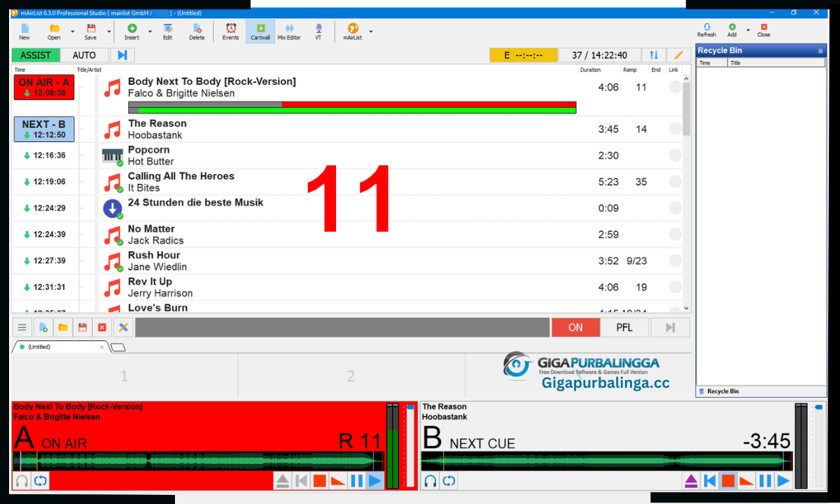Click the new empty cartwall tab
The image size is (840, 504).
tap(118, 347)
